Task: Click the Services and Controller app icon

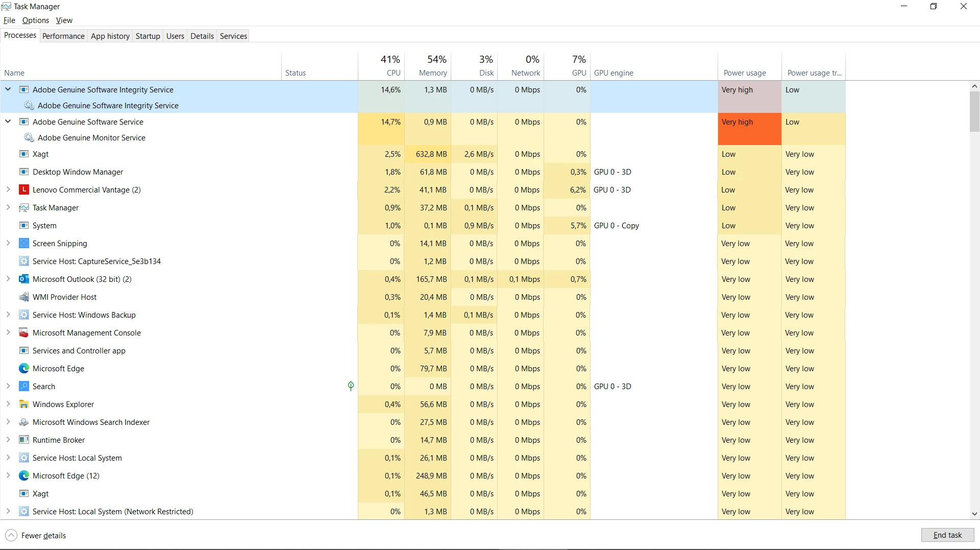Action: pyautogui.click(x=23, y=350)
